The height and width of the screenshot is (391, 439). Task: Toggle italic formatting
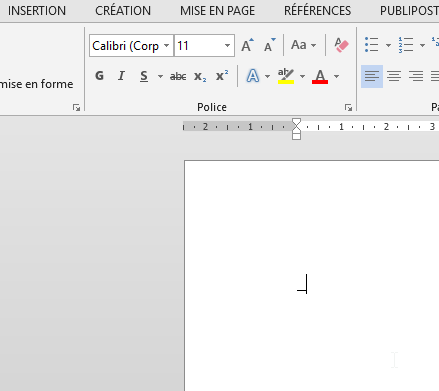(121, 76)
